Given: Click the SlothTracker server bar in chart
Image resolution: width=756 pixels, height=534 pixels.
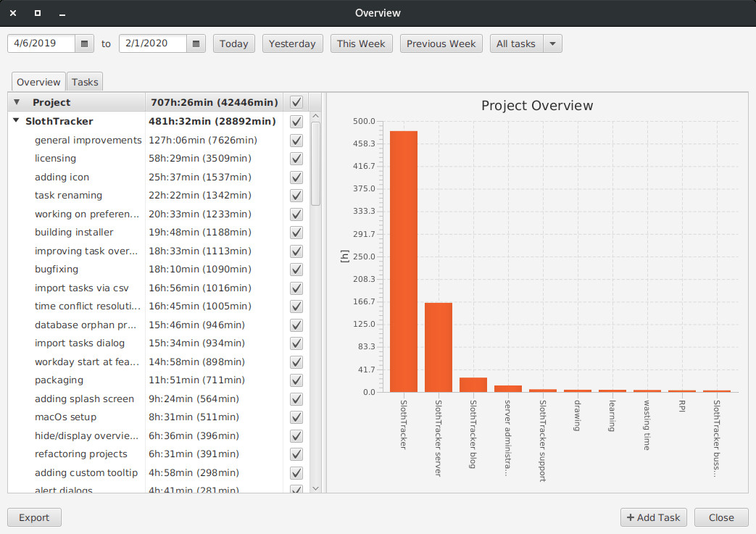Looking at the screenshot, I should [x=439, y=348].
